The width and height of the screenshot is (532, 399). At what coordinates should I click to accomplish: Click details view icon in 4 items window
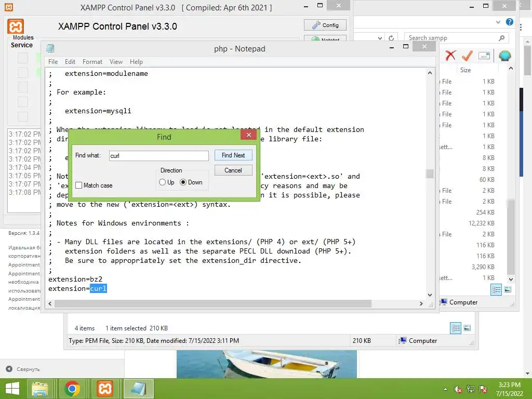(x=455, y=328)
